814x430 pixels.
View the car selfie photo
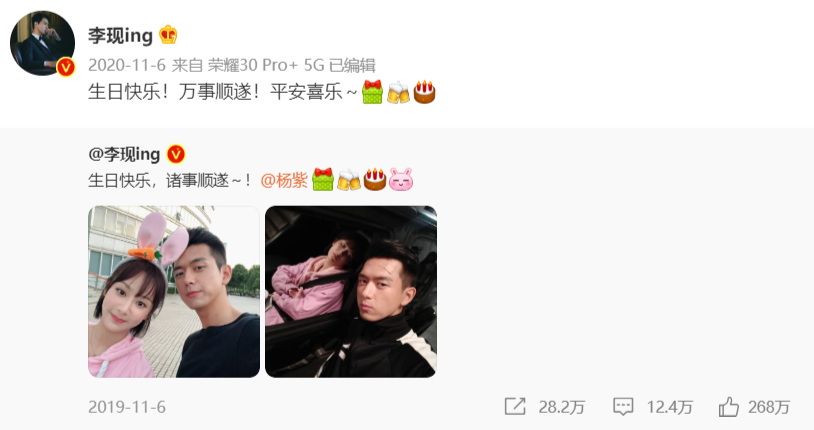(351, 291)
